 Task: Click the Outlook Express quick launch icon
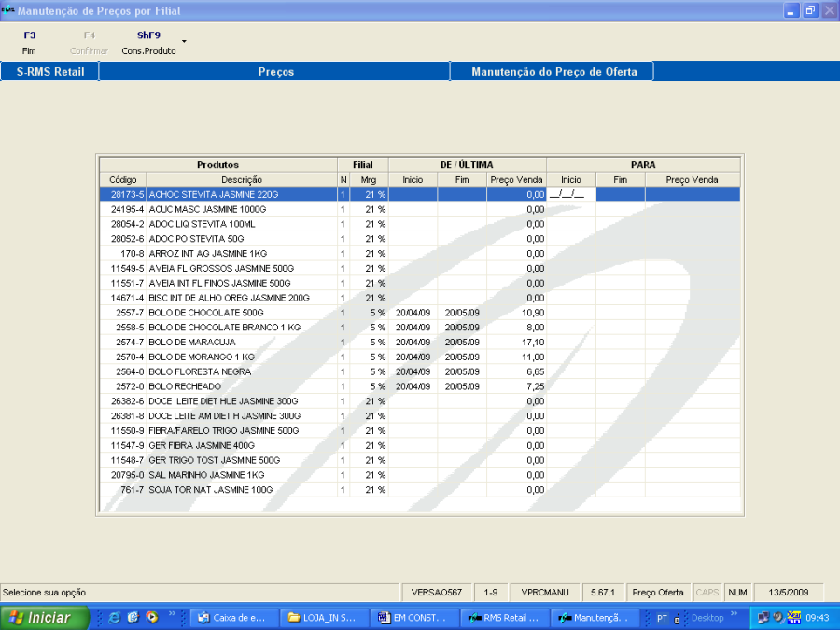click(x=133, y=618)
